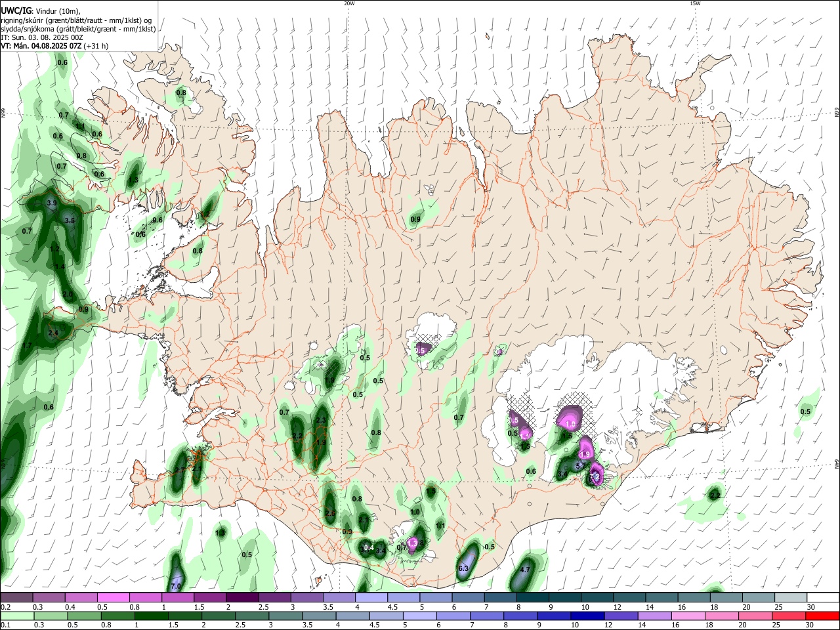840x630 pixels.
Task: Select the darkest green swatch starting at 1 in lower legend
Action: [x=151, y=616]
